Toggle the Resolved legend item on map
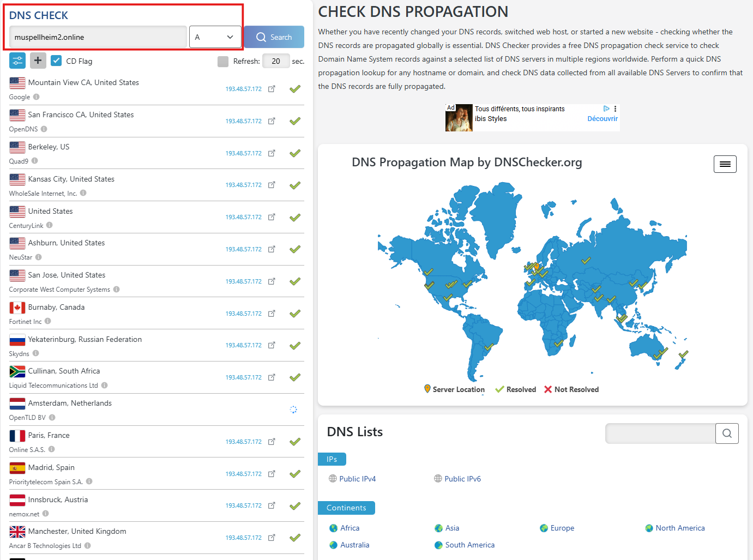Image resolution: width=753 pixels, height=560 pixels. (x=515, y=389)
